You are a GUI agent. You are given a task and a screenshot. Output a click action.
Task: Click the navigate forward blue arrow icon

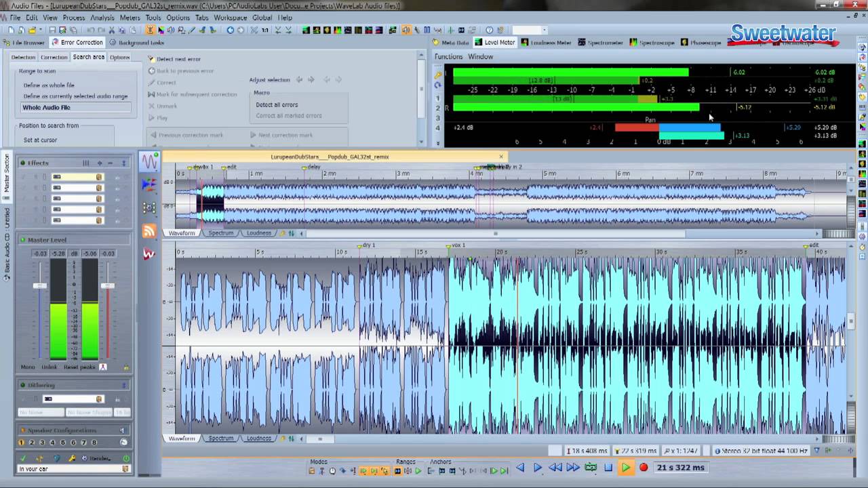point(241,30)
